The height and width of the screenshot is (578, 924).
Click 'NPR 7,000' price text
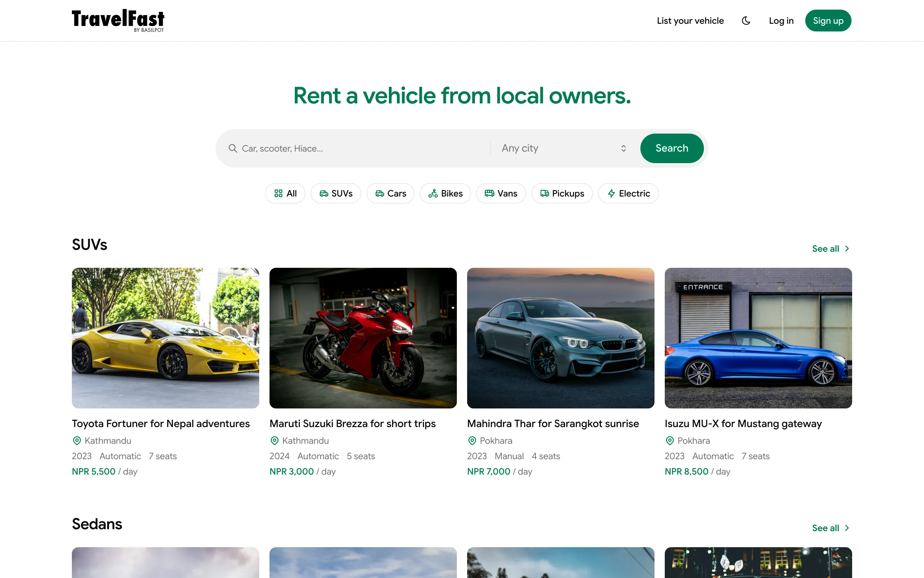point(489,472)
